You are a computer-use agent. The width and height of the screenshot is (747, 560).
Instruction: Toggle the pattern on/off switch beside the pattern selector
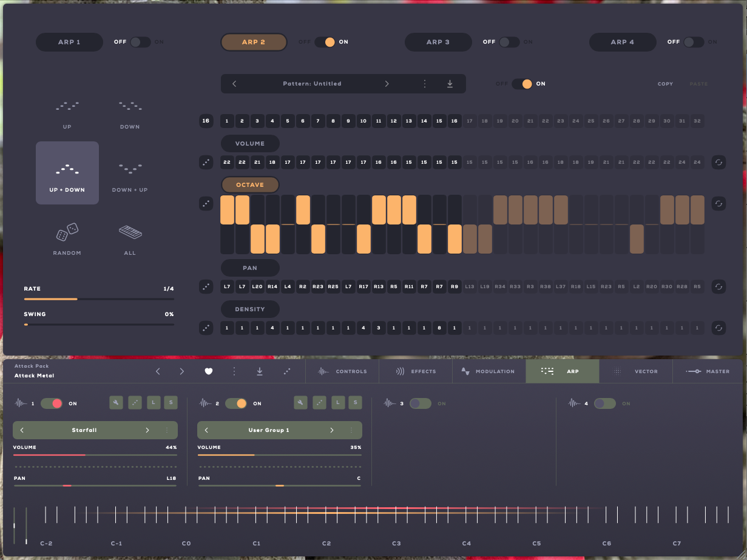[522, 84]
